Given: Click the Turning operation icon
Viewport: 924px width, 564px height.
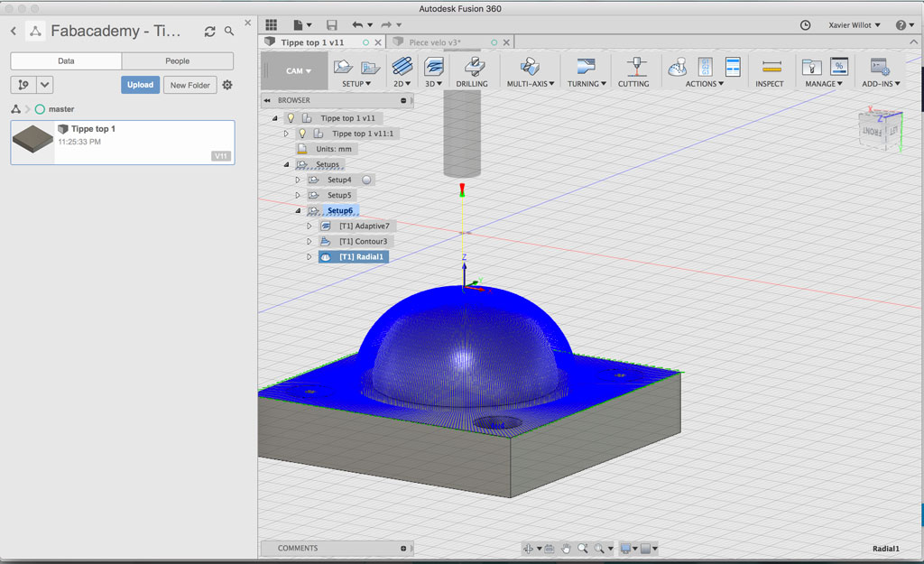Looking at the screenshot, I should pyautogui.click(x=586, y=66).
